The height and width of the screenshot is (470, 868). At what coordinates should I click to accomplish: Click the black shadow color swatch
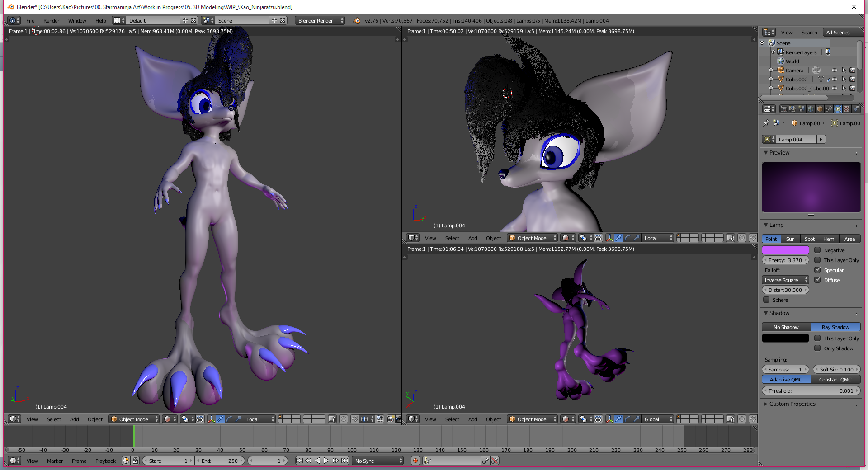coord(785,338)
